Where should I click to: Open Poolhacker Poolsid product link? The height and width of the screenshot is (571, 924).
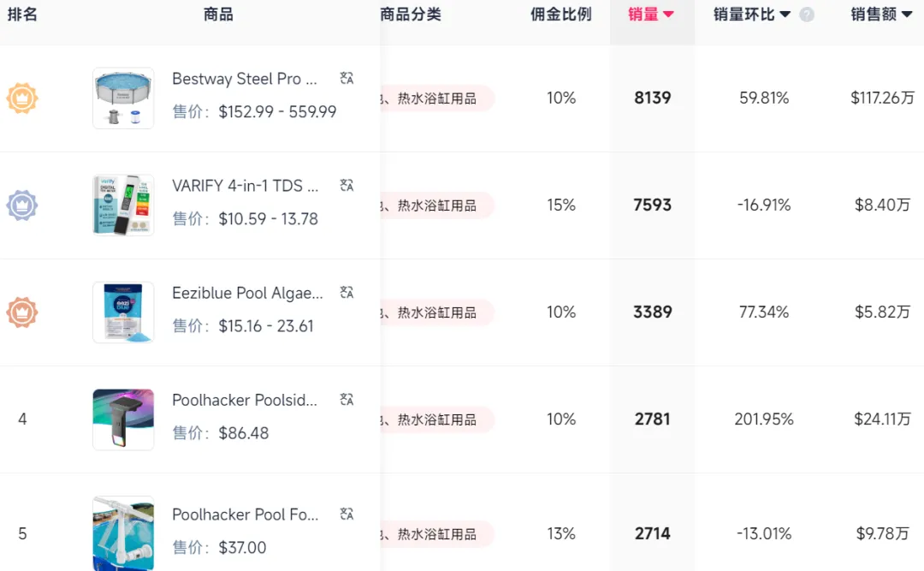coord(245,400)
